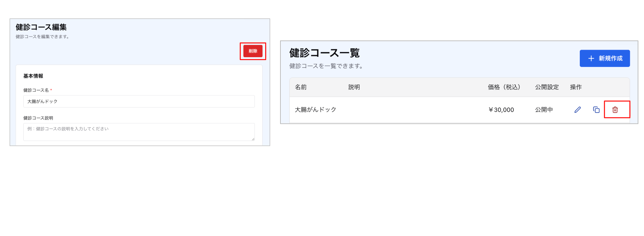Click the 新規作成 button

(604, 58)
